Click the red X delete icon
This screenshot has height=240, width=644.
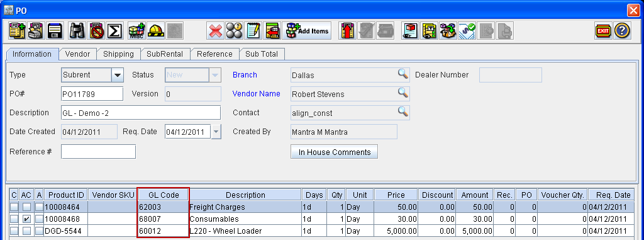(216, 31)
